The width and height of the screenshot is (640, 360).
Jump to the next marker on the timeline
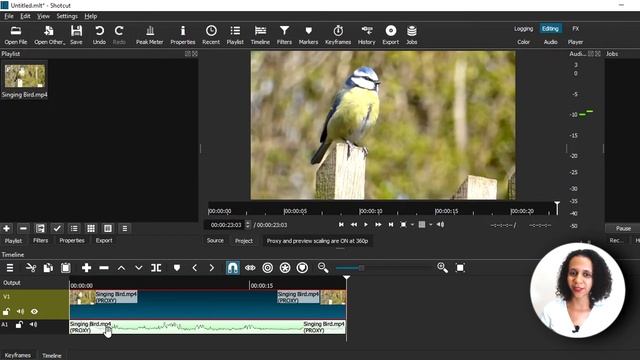pyautogui.click(x=211, y=268)
